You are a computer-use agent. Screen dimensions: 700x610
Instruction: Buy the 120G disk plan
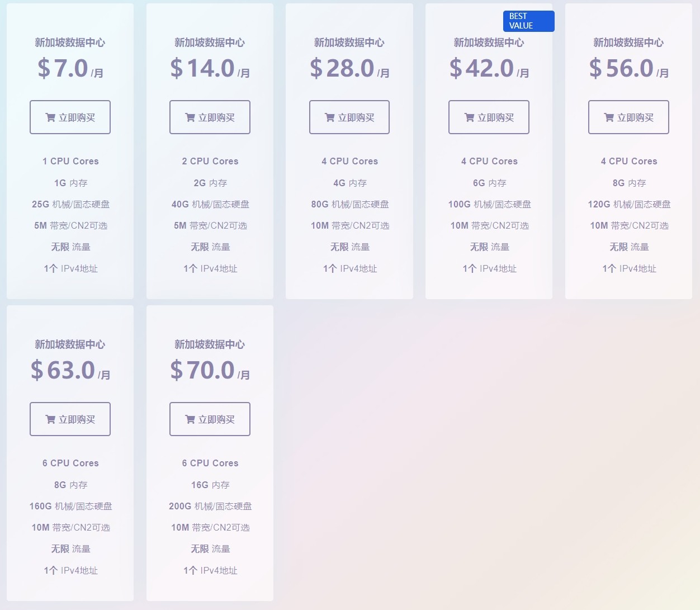tap(628, 117)
